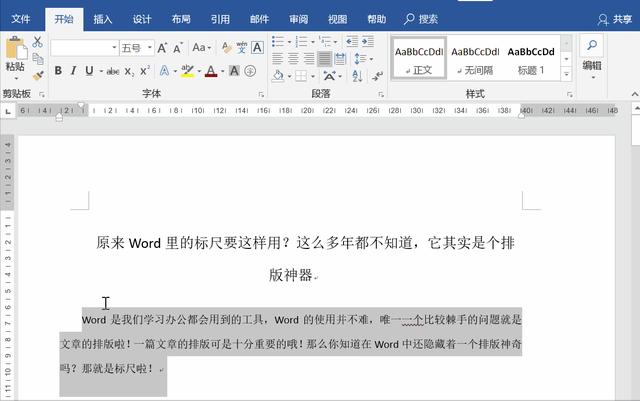Open highlight color dropdown arrow

(x=199, y=71)
